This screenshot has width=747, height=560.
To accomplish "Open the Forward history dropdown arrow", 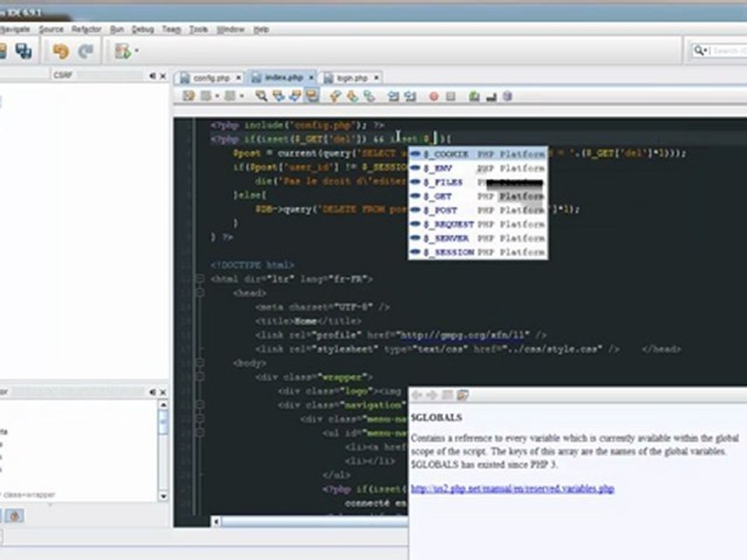I will point(242,96).
